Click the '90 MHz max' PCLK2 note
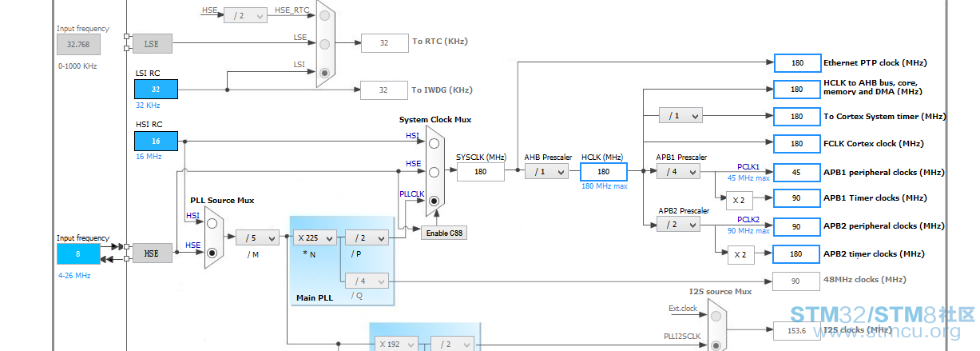 pyautogui.click(x=748, y=231)
